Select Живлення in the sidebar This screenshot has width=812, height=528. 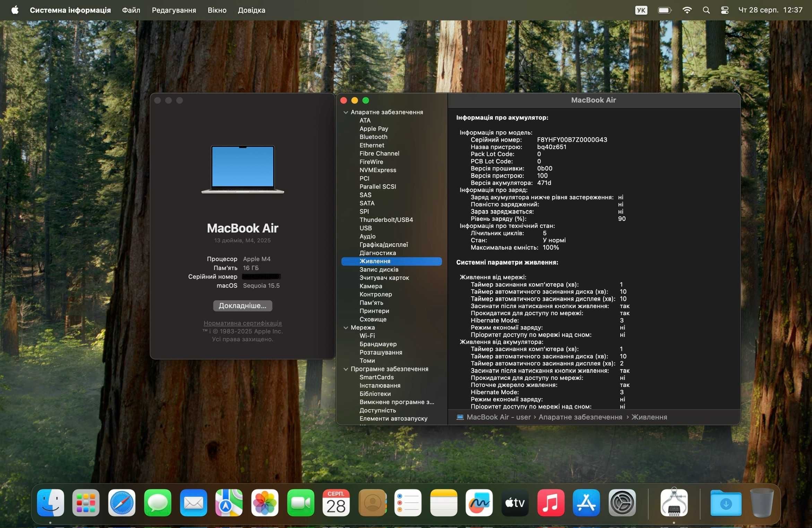point(391,261)
